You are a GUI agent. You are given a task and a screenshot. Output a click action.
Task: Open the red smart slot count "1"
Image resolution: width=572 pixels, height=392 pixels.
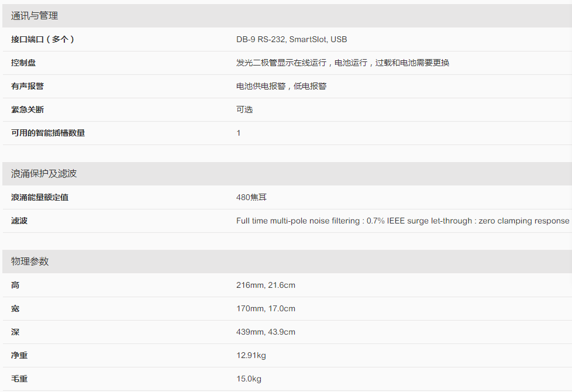click(x=239, y=133)
